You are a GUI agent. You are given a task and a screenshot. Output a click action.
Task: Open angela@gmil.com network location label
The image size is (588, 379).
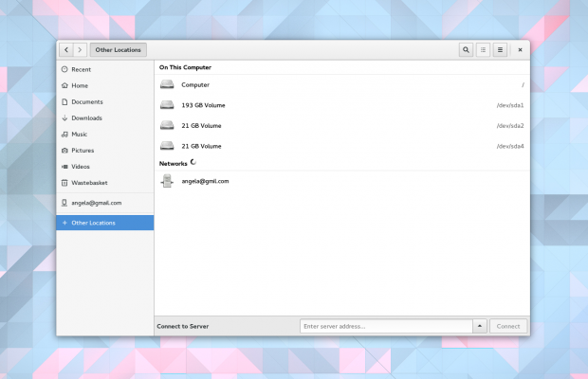coord(205,181)
